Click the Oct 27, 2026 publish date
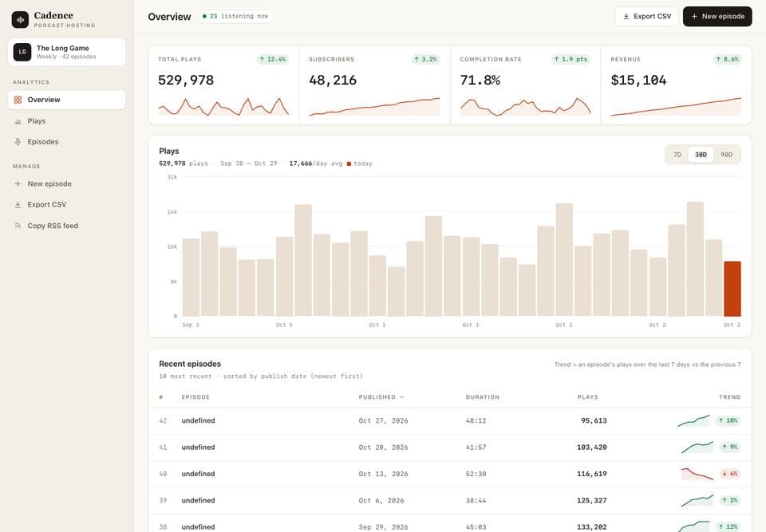Screen dimensions: 766x532 tap(384, 420)
